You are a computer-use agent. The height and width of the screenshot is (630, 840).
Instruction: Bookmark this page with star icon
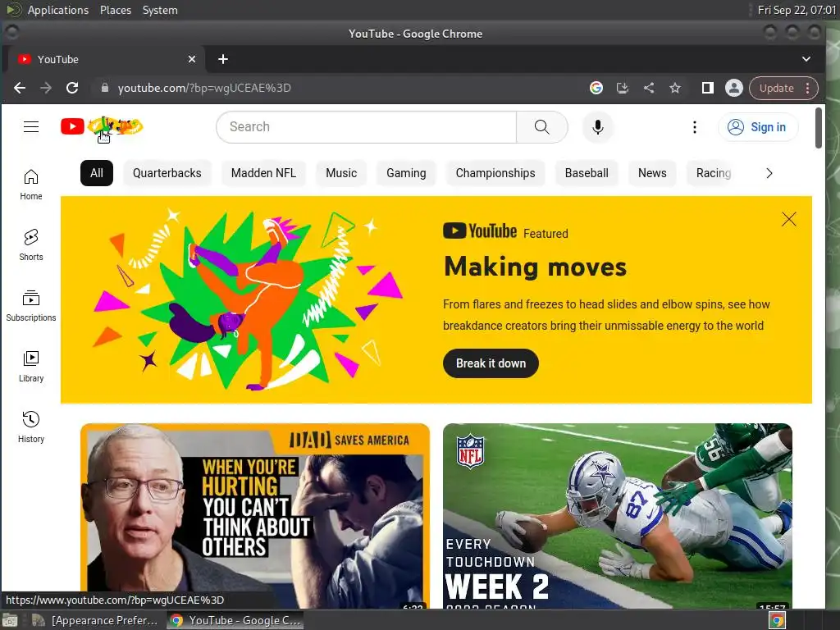click(x=675, y=88)
